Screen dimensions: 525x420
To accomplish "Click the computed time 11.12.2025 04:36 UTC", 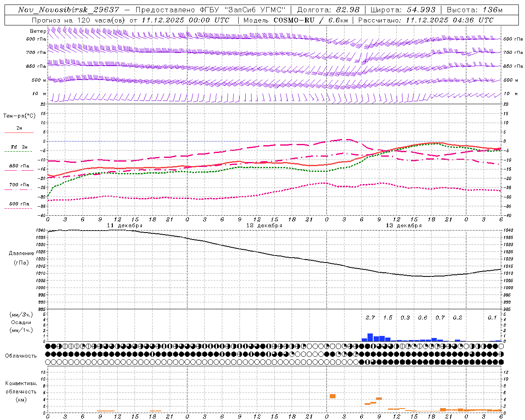I will tap(450, 20).
